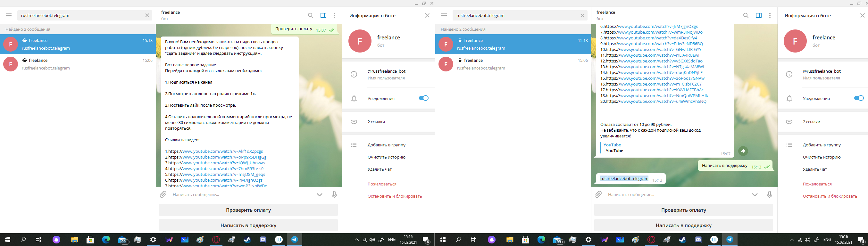868x246 pixels.
Task: Close the bot info panel in the right window
Action: (x=863, y=15)
